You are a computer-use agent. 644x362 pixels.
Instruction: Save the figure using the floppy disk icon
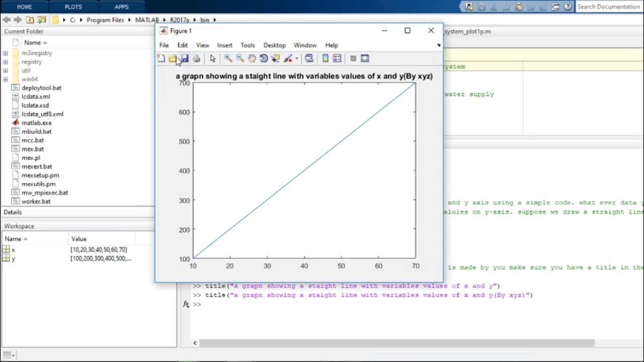pos(185,59)
